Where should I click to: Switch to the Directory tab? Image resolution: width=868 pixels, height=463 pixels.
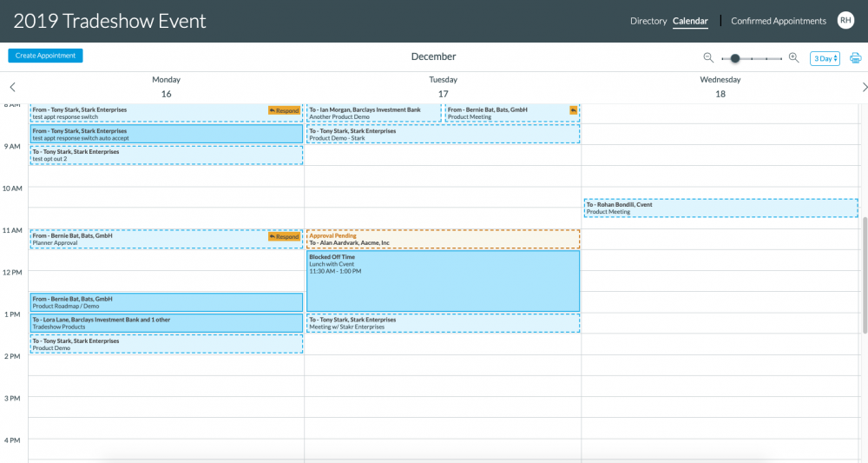[x=648, y=21]
